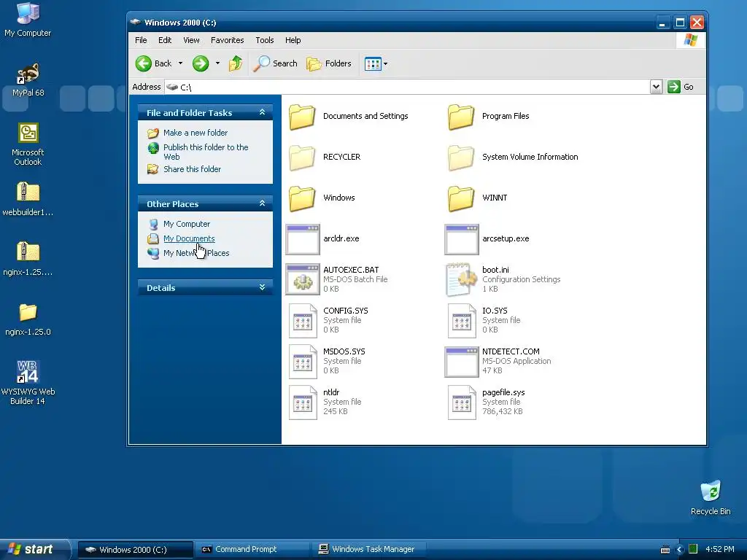747x560 pixels.
Task: Select the RECYCLER folder icon
Action: click(302, 157)
